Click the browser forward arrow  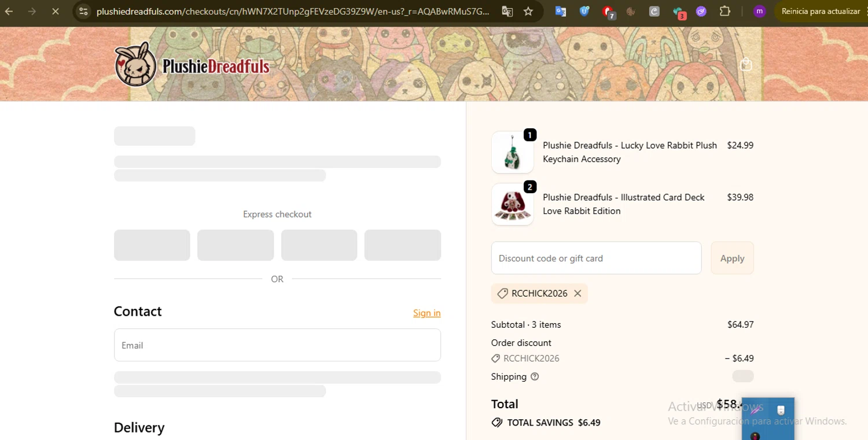32,11
